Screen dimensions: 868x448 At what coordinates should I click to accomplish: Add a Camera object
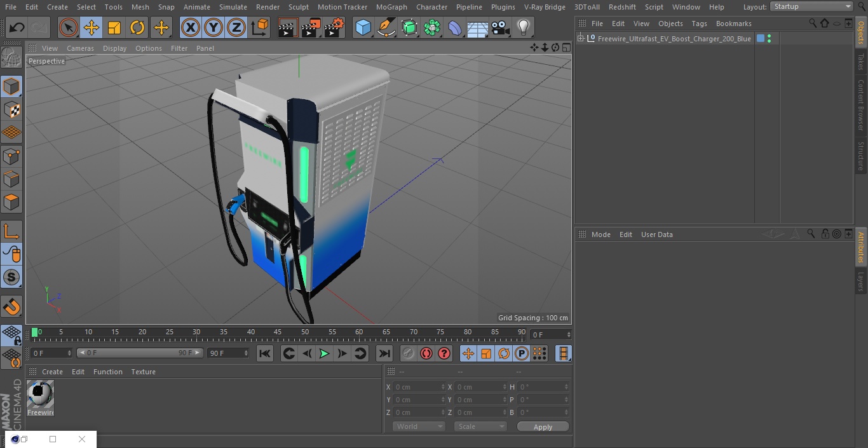tap(501, 27)
